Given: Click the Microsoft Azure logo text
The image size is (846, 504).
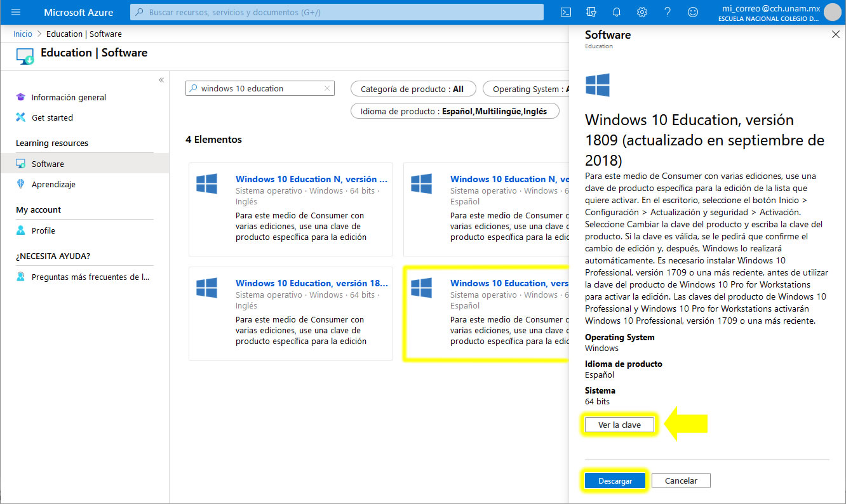Looking at the screenshot, I should tap(79, 12).
